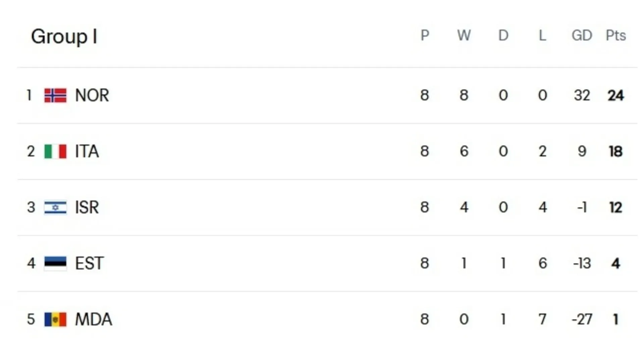Image resolution: width=644 pixels, height=362 pixels.
Task: Click Norway's 24 points value
Action: (x=615, y=96)
